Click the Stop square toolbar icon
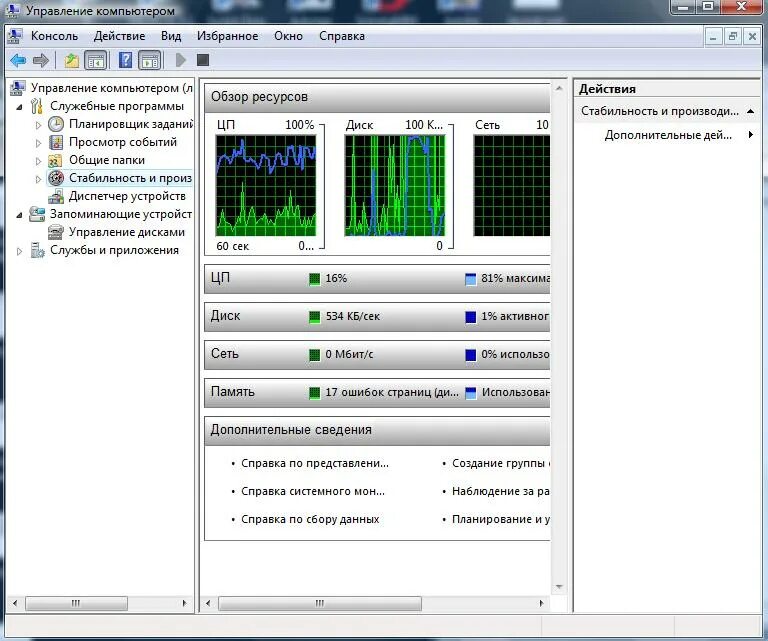Image resolution: width=768 pixels, height=641 pixels. (203, 60)
